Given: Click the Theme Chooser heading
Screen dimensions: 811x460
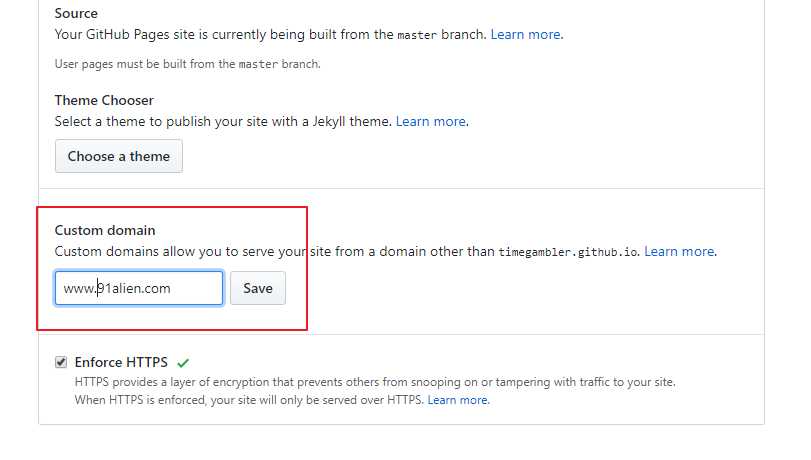Looking at the screenshot, I should tap(104, 100).
